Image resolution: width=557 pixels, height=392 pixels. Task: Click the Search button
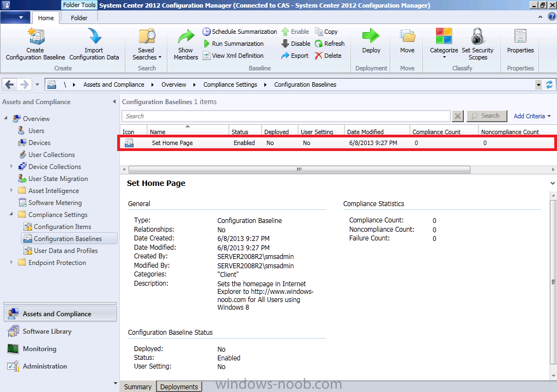coord(487,116)
